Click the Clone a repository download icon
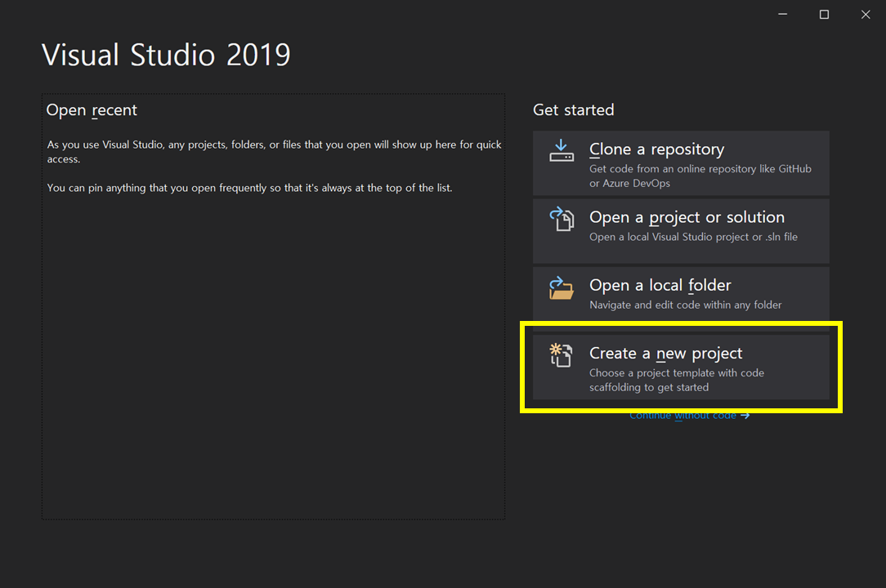Viewport: 886px width, 588px height. (561, 150)
